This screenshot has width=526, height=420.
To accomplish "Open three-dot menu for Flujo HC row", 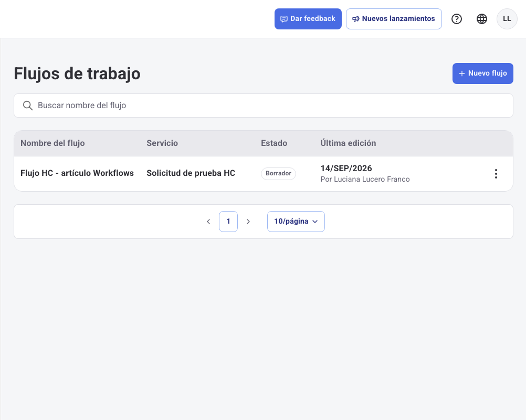I will click(x=496, y=174).
